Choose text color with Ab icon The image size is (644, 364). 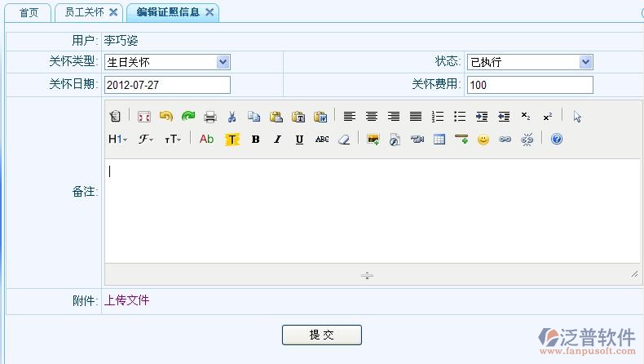[x=206, y=139]
